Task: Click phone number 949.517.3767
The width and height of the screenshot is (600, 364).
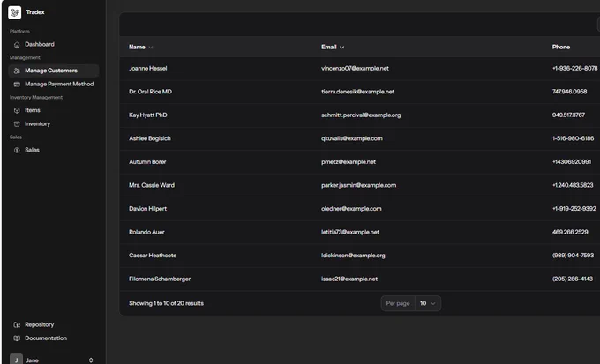Action: click(568, 115)
